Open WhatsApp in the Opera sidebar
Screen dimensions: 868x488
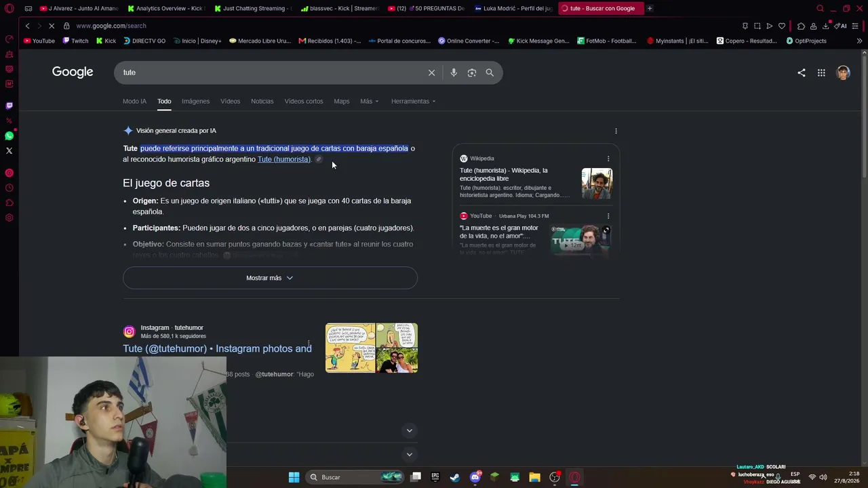point(9,136)
